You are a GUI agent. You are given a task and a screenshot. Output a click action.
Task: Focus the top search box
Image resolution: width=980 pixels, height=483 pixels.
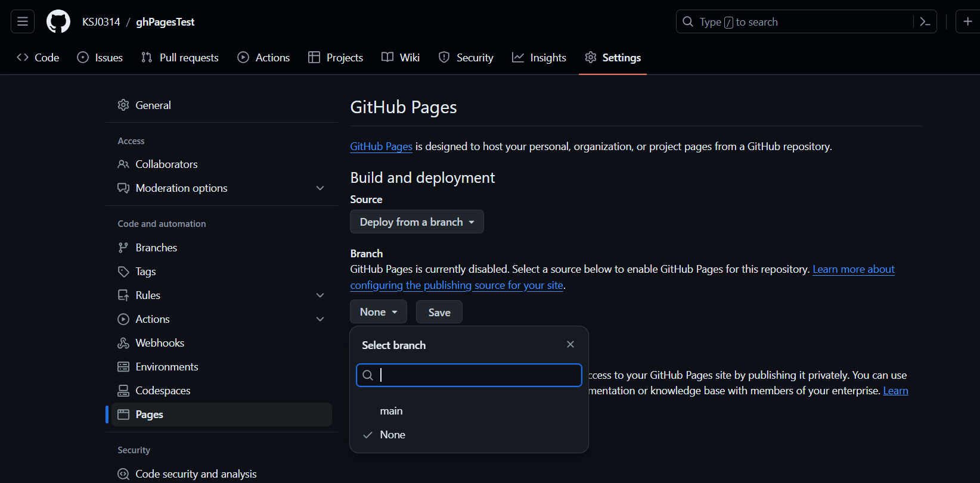pos(807,22)
